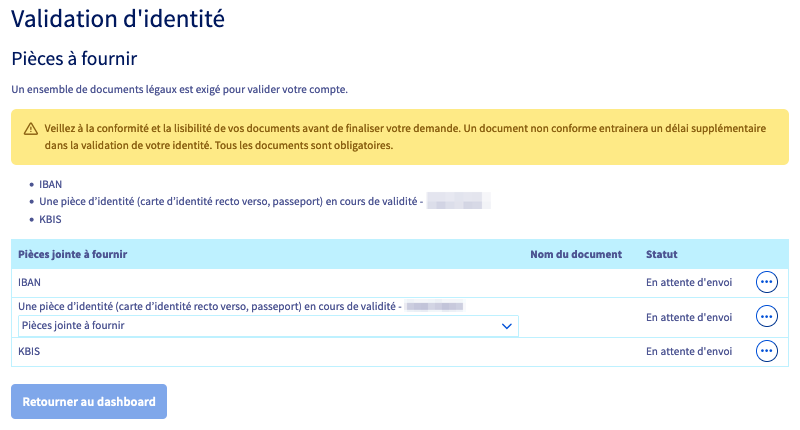
Task: Click the 'Pièces jointe à fournir' column header
Action: pos(73,255)
